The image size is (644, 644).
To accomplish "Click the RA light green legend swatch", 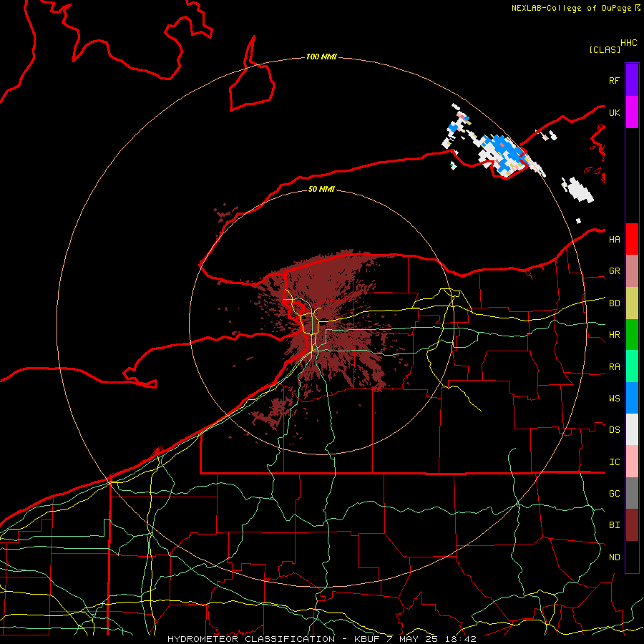I will click(632, 366).
